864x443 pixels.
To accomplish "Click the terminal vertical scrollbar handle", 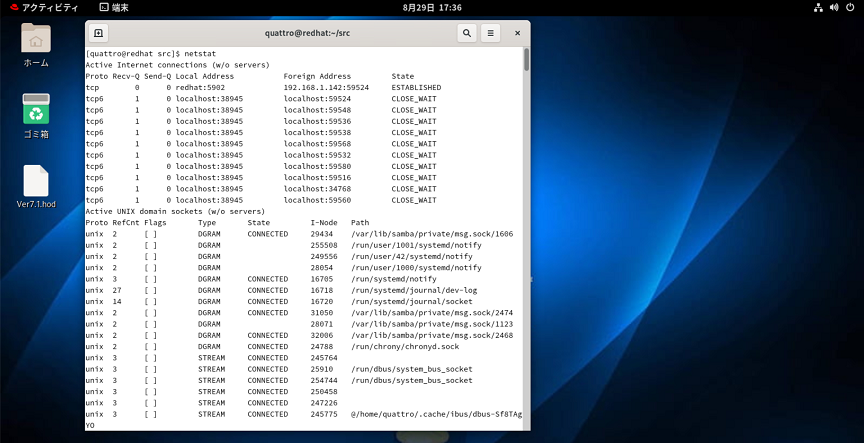I will tap(526, 62).
